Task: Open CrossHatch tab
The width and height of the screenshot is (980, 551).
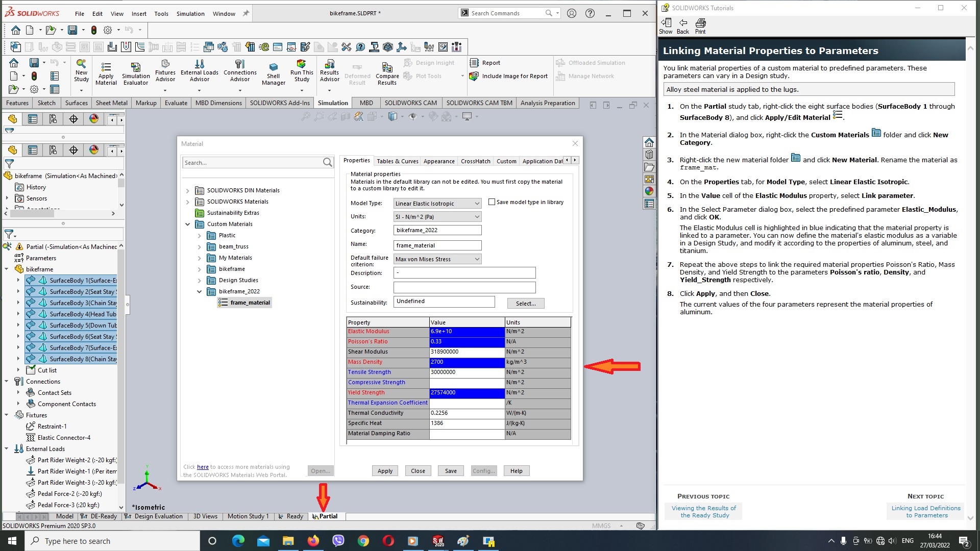Action: 475,161
